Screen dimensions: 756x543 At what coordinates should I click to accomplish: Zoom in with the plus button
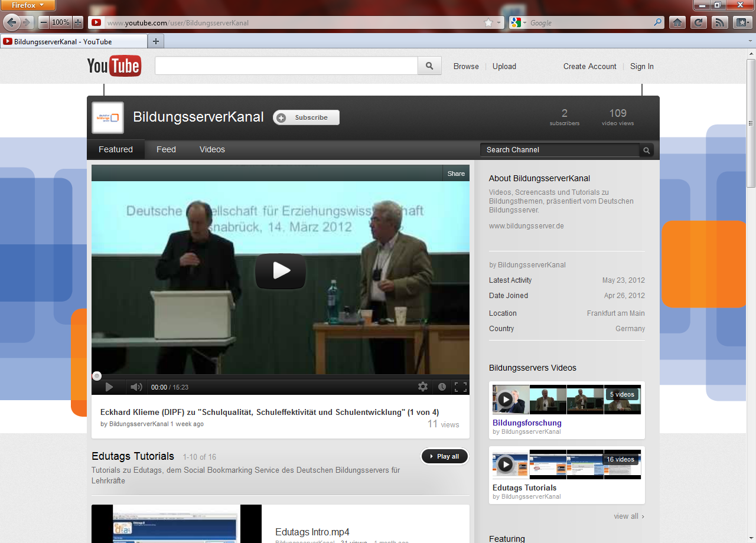pos(77,22)
